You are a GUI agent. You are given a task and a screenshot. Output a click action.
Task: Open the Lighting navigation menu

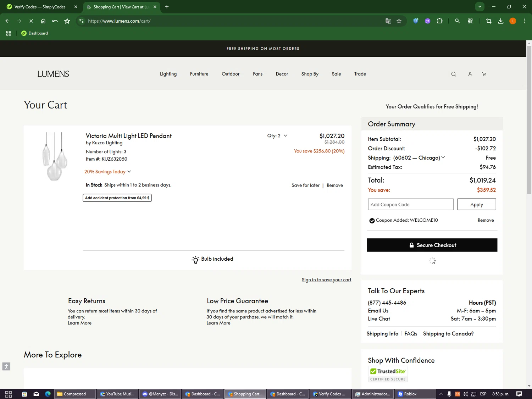tap(168, 74)
